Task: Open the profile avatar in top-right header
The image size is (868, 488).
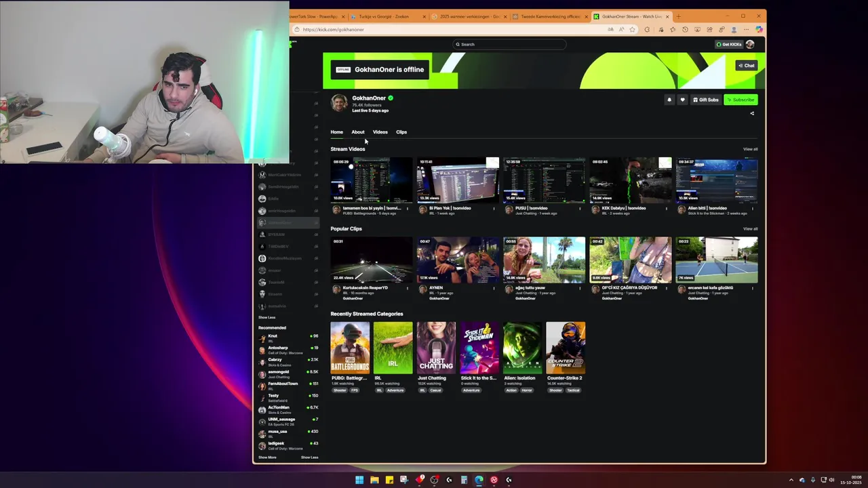Action: pos(749,44)
